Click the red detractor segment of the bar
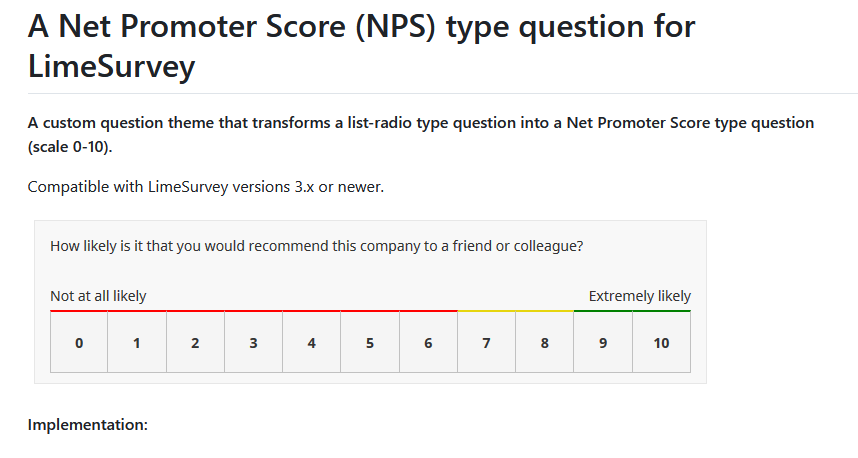 click(254, 311)
